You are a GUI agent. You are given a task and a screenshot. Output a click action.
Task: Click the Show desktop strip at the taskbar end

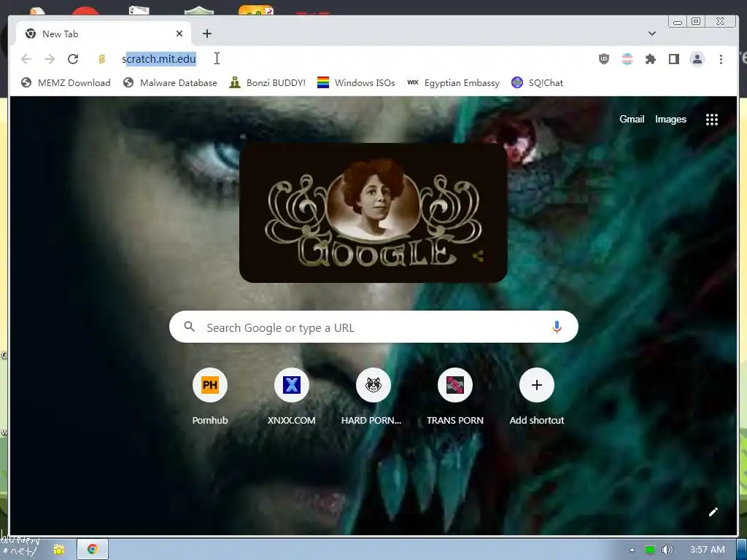[742, 550]
